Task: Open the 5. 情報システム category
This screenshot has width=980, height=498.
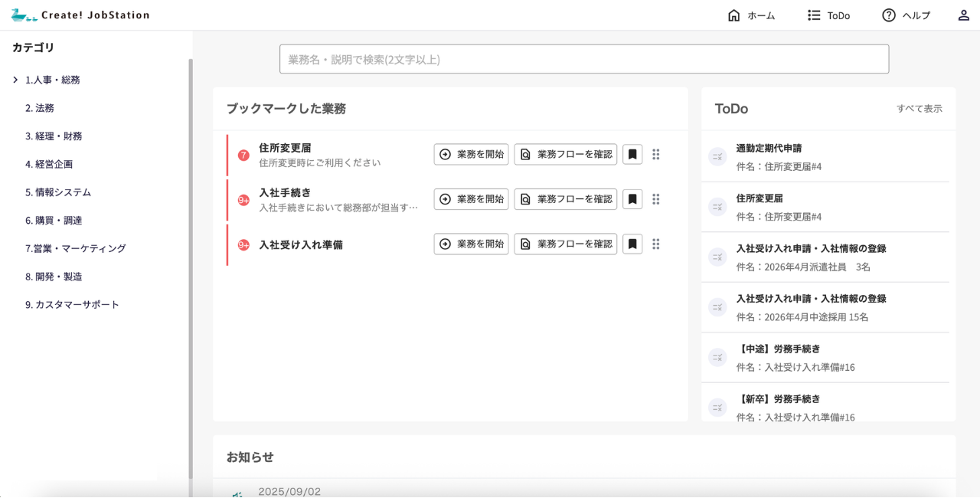Action: (58, 192)
